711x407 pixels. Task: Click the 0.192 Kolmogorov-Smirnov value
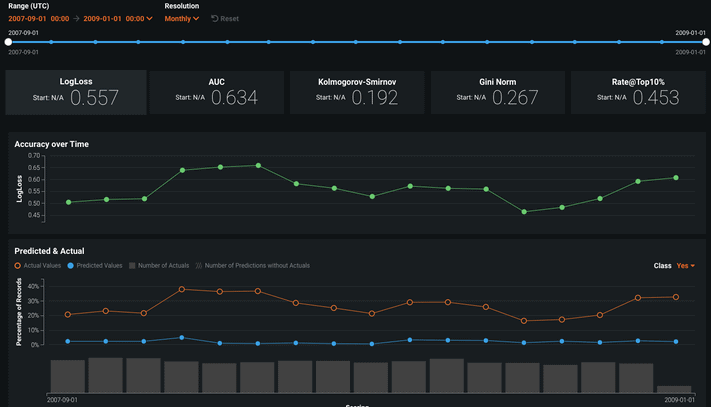[x=375, y=97]
